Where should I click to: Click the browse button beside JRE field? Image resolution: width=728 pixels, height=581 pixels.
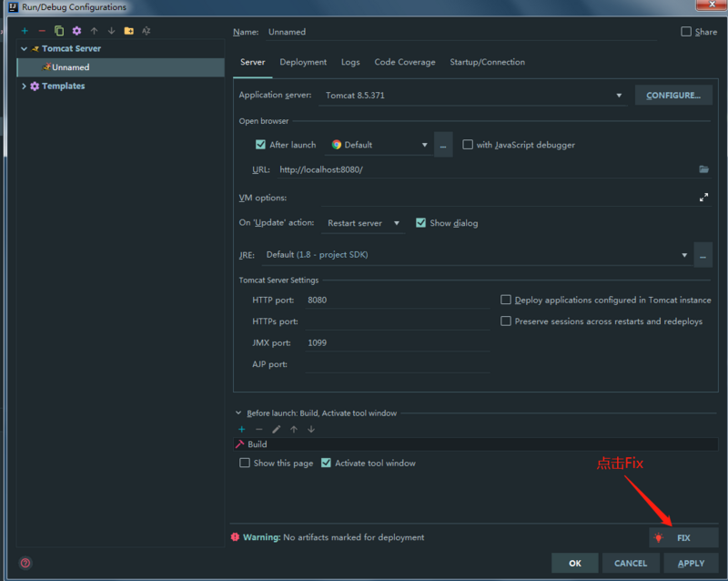(703, 255)
